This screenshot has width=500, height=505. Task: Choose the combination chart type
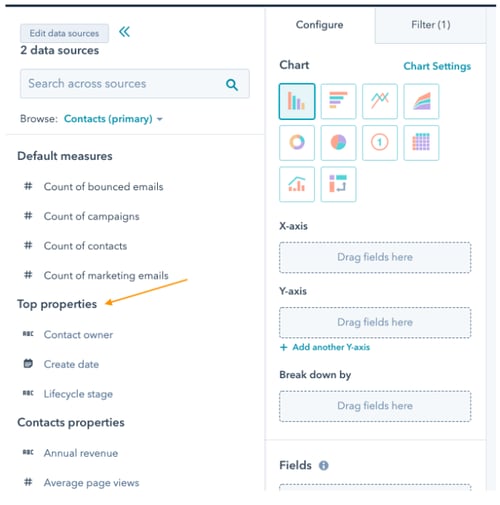(x=297, y=184)
